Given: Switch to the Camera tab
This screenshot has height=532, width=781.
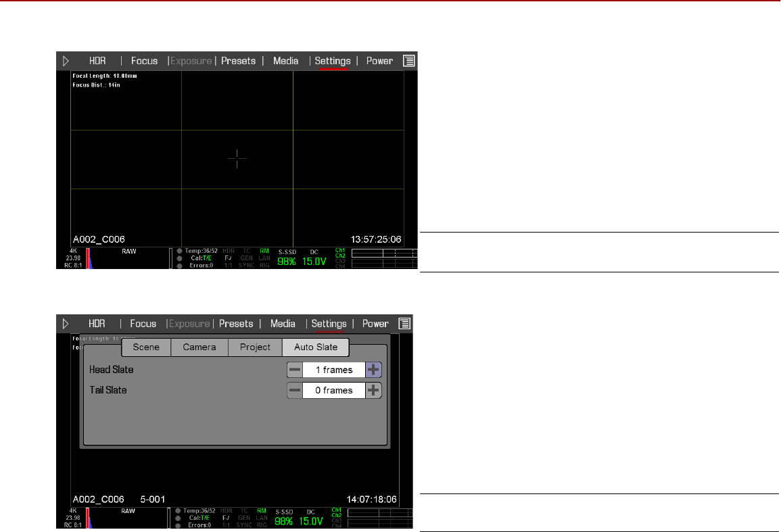Looking at the screenshot, I should [199, 347].
